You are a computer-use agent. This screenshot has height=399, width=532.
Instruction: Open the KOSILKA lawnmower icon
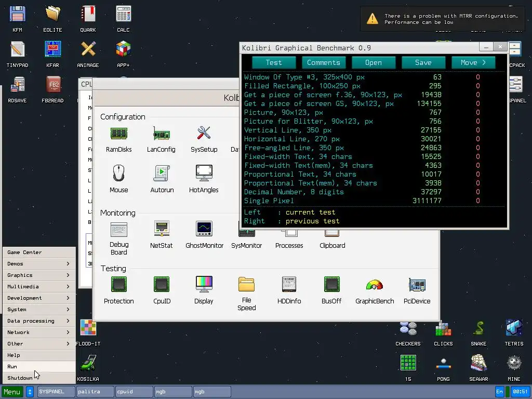click(88, 363)
